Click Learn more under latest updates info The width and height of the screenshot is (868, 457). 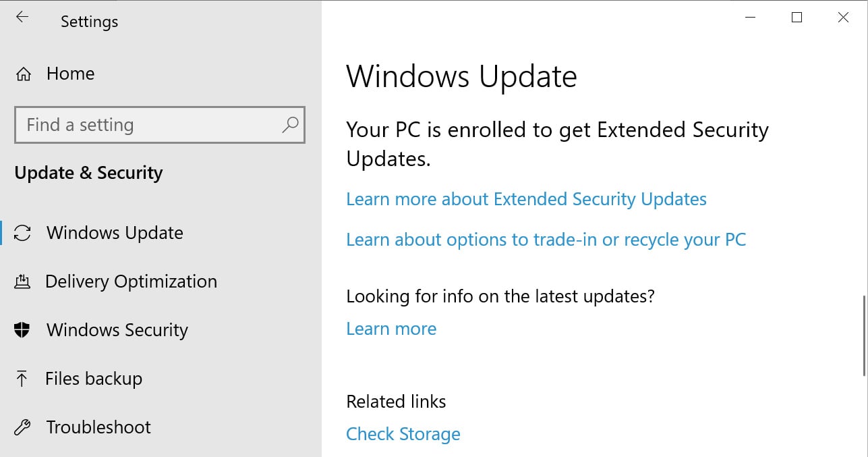tap(391, 329)
